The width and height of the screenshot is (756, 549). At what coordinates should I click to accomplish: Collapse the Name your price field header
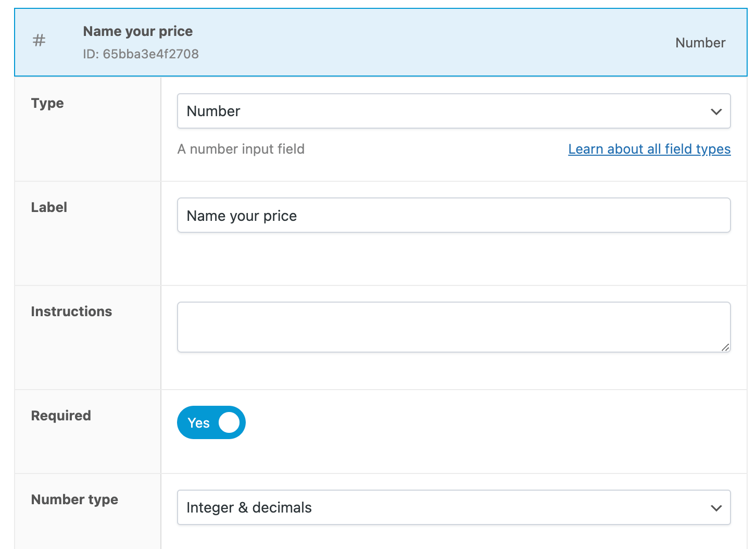(x=417, y=43)
